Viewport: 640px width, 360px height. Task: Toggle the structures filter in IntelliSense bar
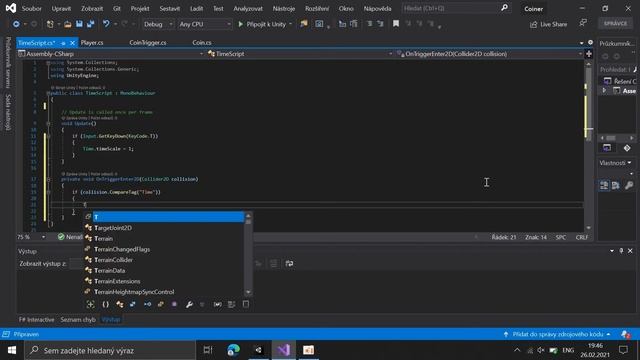(x=133, y=304)
